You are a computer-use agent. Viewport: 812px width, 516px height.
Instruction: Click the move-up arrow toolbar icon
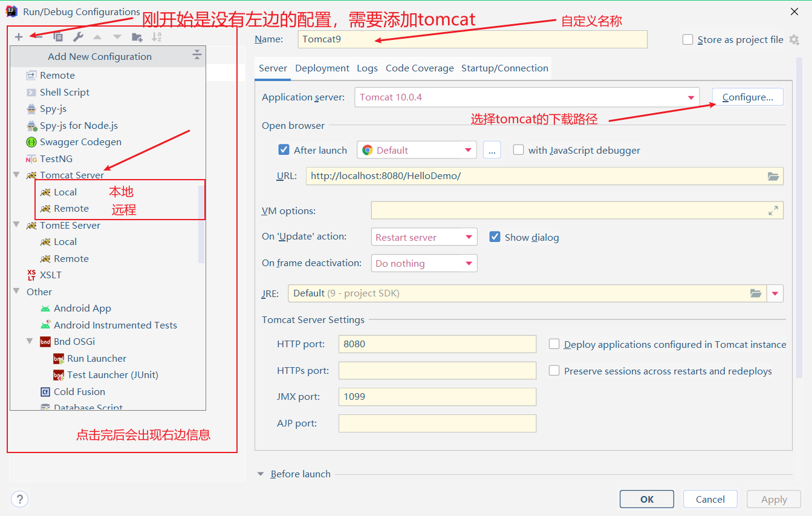(97, 37)
